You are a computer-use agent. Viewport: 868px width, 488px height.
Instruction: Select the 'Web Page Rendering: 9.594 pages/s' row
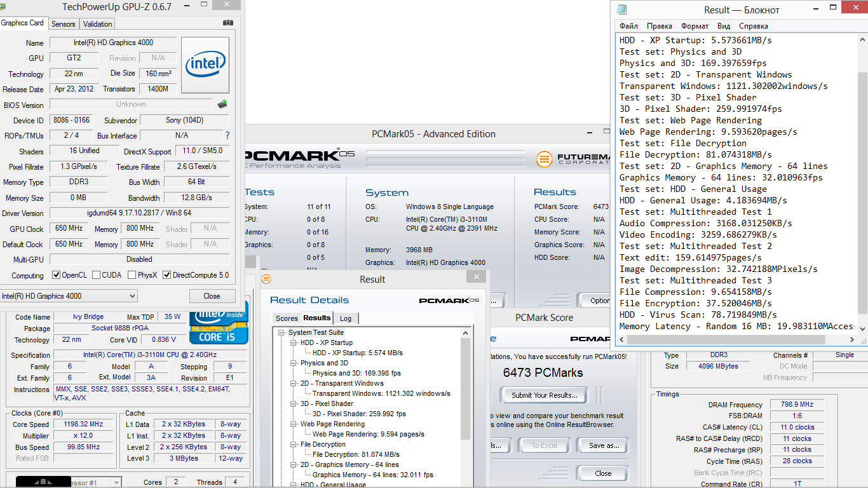[368, 434]
